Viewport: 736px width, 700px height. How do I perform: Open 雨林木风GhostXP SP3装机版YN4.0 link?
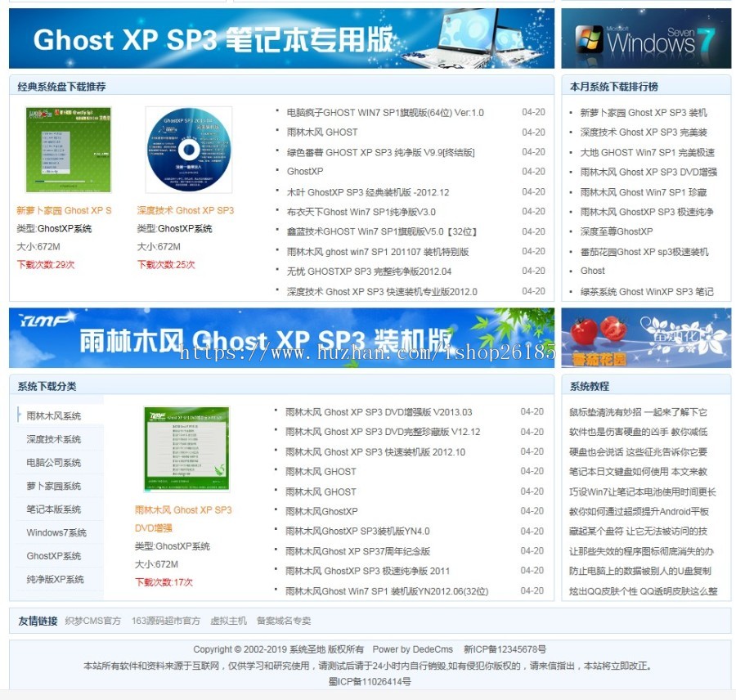[x=357, y=531]
